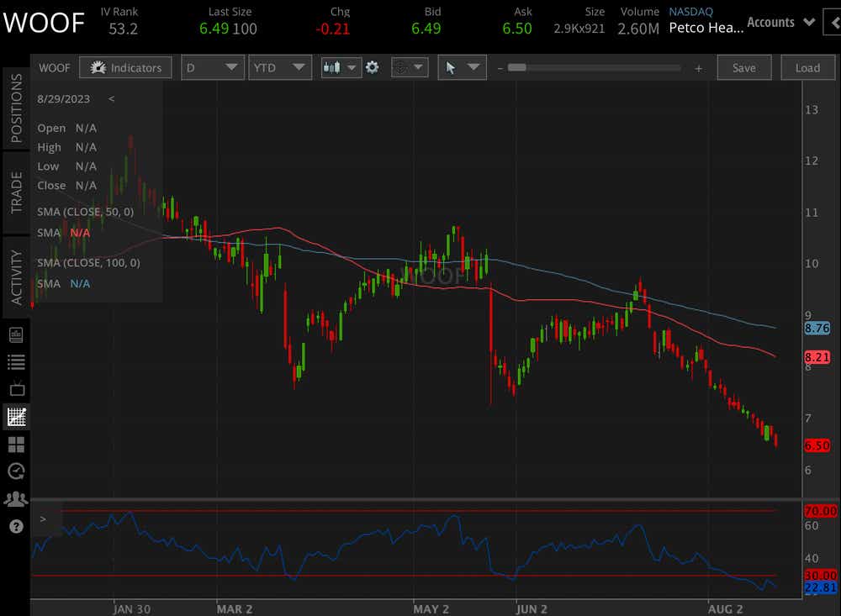Open the help question mark icon
Screen dimensions: 841x616
click(x=16, y=526)
